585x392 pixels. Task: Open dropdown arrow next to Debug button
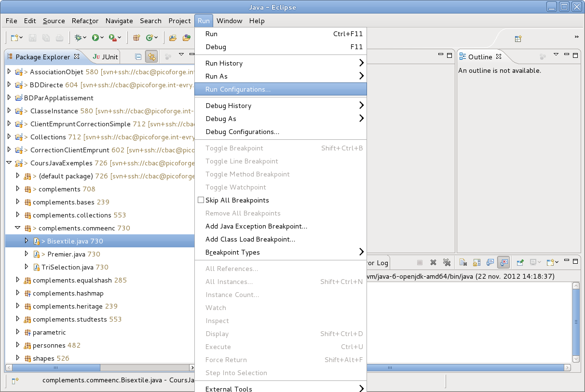pos(85,38)
